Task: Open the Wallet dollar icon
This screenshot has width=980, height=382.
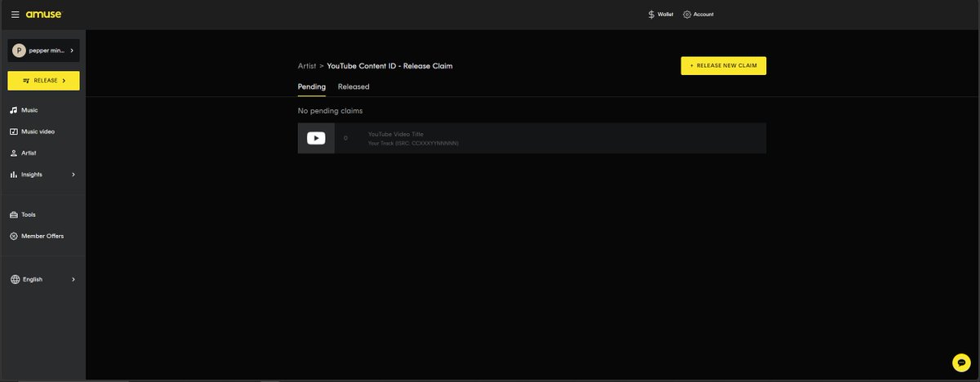Action: (x=651, y=15)
